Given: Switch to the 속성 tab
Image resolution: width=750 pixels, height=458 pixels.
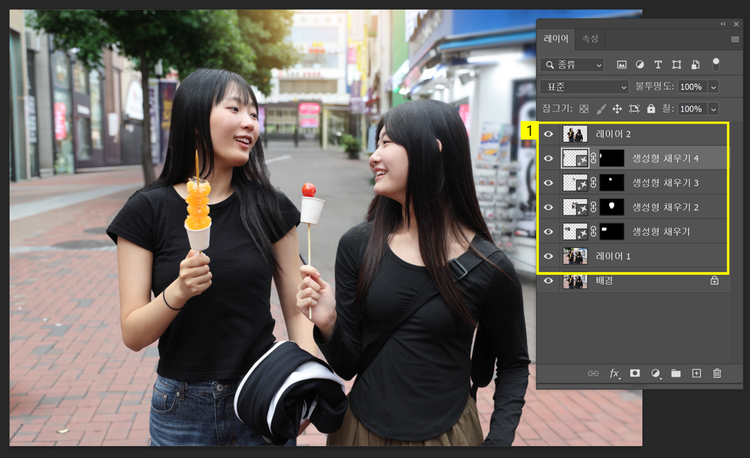Looking at the screenshot, I should [590, 39].
